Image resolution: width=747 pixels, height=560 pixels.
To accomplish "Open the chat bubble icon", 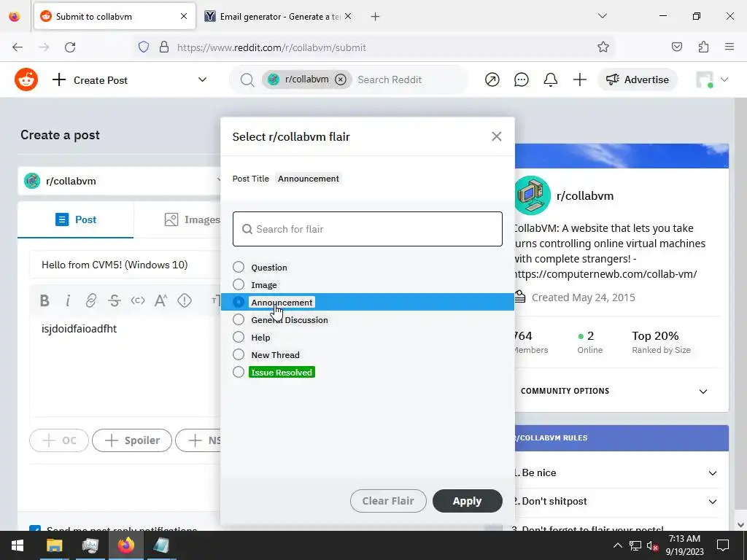I will [x=521, y=79].
